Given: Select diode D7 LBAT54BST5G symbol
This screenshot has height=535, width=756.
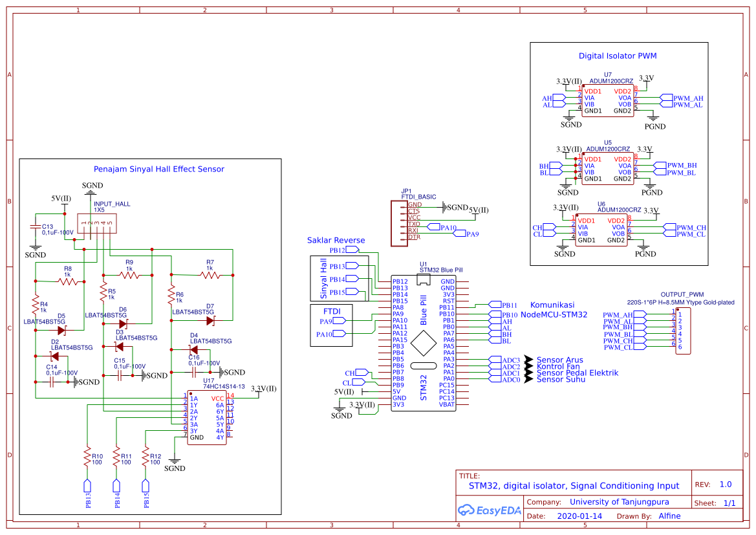Looking at the screenshot, I should click(x=210, y=320).
